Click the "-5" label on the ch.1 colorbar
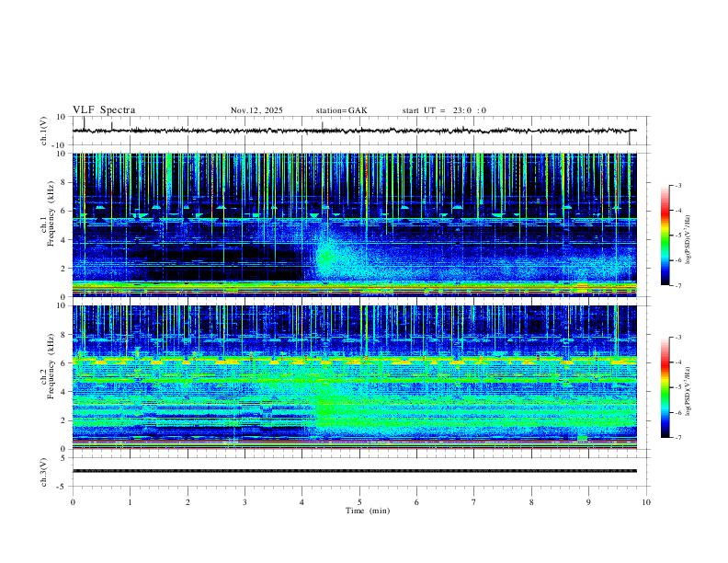Screen dimensions: 728x563 (x=678, y=236)
